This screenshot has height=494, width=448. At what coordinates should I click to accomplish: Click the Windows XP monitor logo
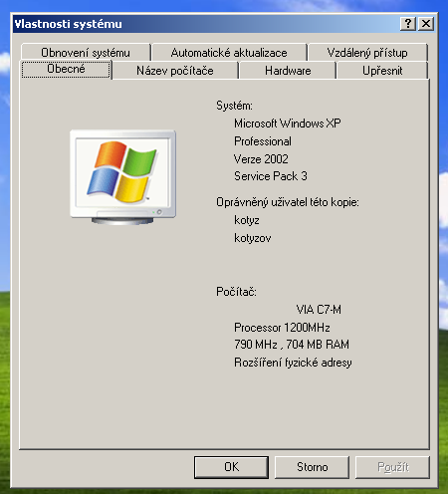[122, 177]
